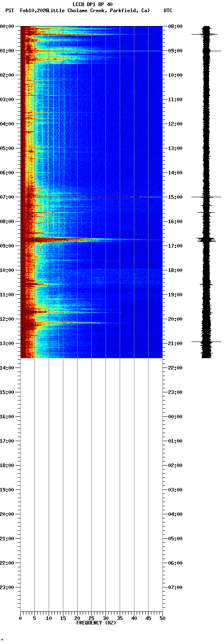This screenshot has height=644, width=224.
Task: Click the PST '23:00' time label
Action: [7, 587]
